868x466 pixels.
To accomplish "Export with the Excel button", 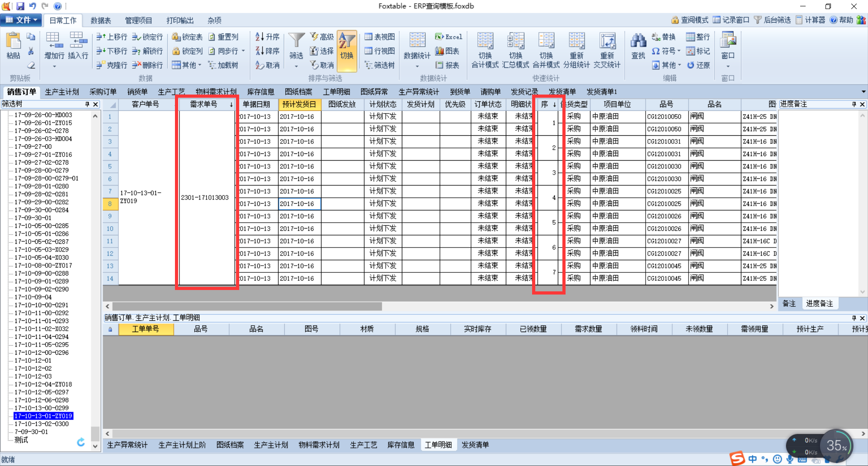I will coord(448,37).
